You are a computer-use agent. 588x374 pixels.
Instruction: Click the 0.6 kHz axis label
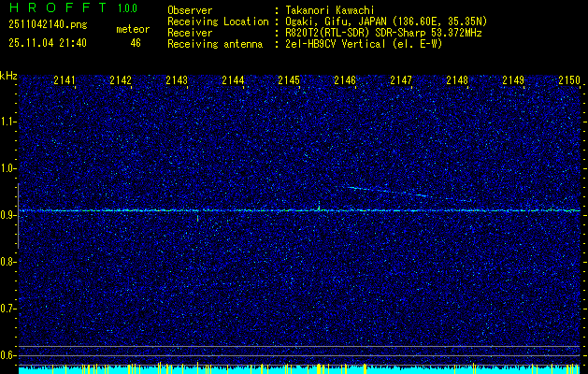coord(8,355)
